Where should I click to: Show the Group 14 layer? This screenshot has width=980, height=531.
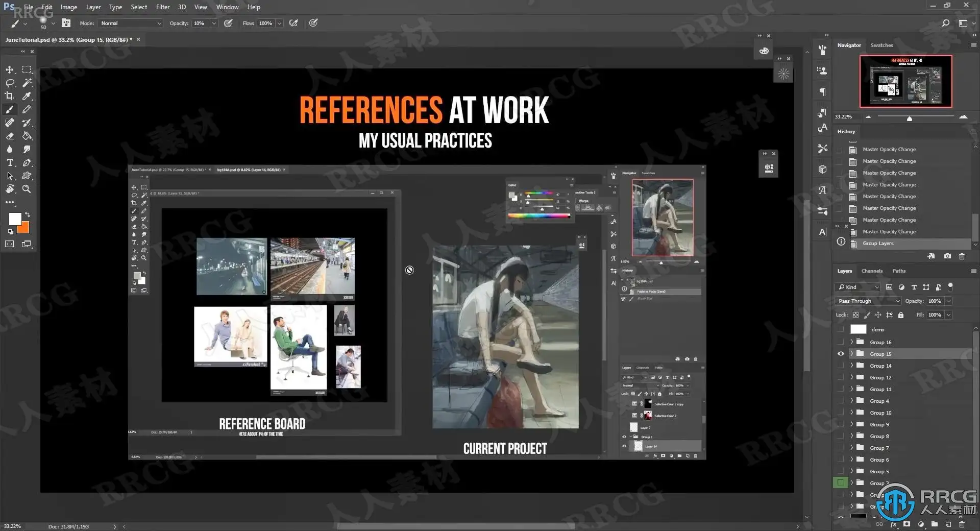tap(841, 366)
